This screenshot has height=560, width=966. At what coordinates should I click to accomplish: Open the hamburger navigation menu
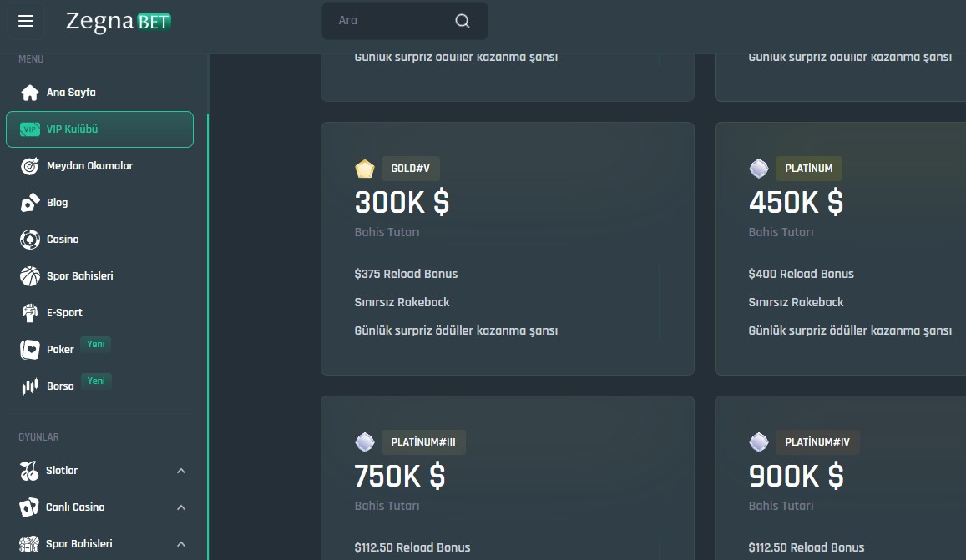point(26,21)
